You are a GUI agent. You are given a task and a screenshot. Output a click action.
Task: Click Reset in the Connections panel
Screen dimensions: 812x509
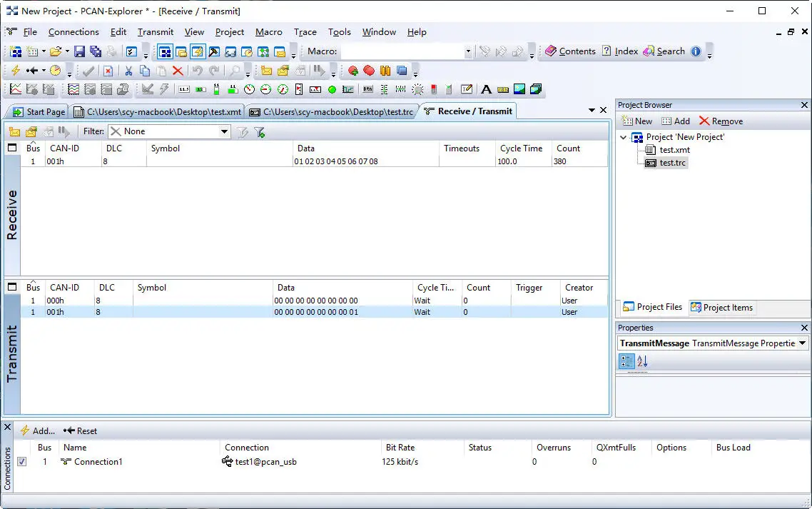(x=80, y=430)
